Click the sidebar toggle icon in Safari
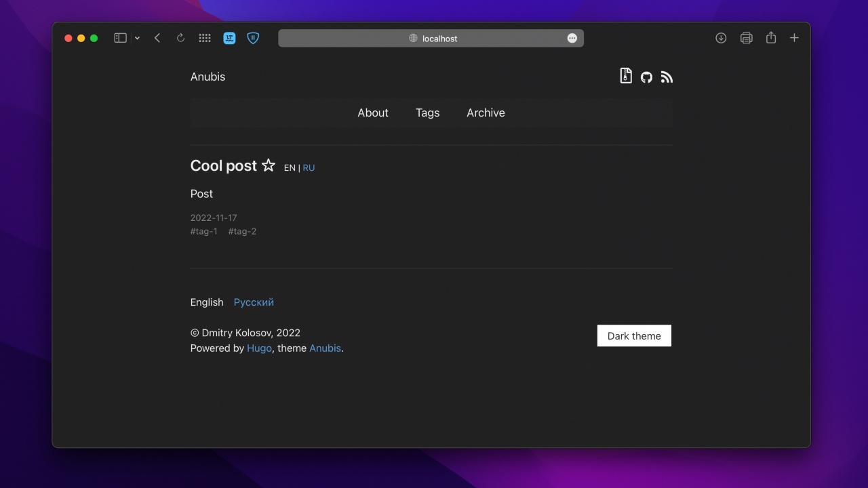868x488 pixels. pyautogui.click(x=120, y=38)
